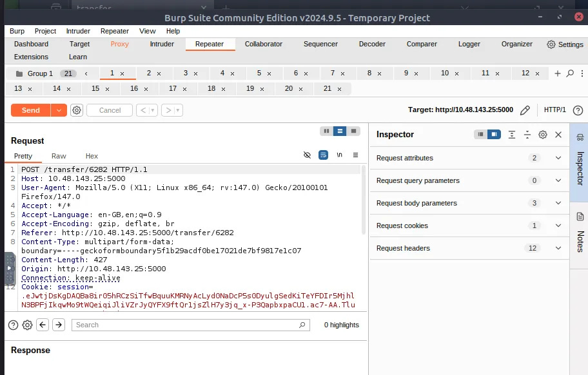Screen dimensions: 588x375
Task: Open Inspector settings gear icon
Action: tap(543, 135)
